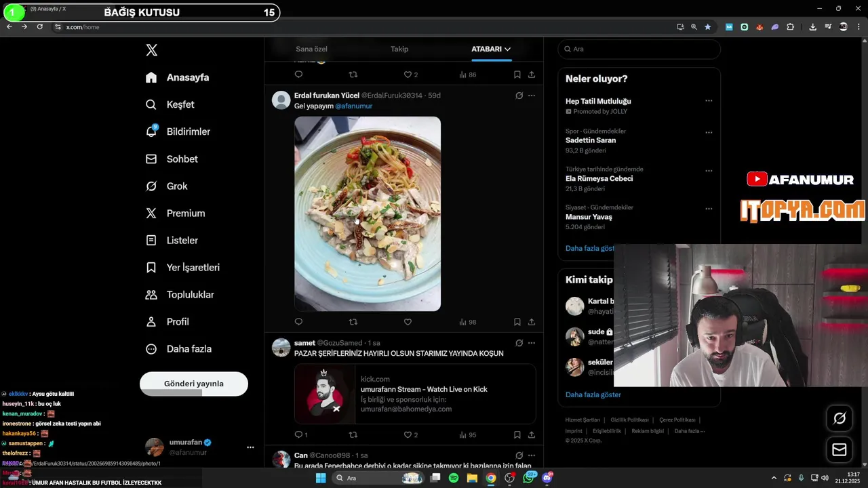Open Keşfet explore page

[170, 104]
